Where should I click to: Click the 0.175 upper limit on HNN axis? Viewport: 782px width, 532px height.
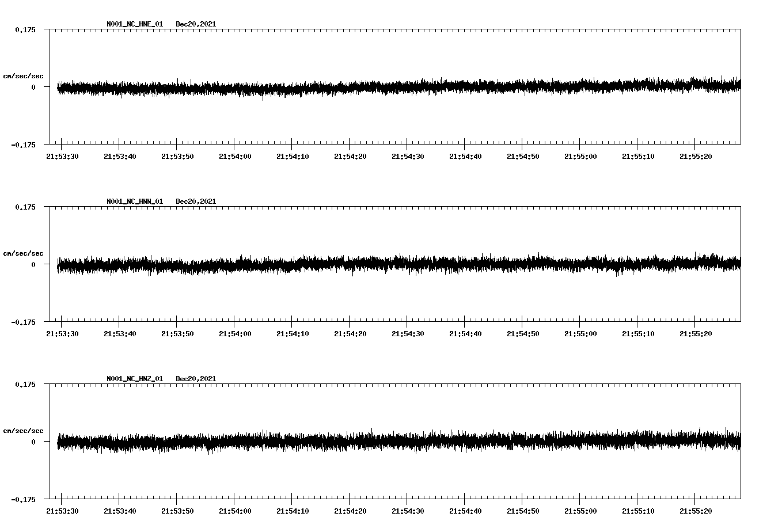point(25,207)
